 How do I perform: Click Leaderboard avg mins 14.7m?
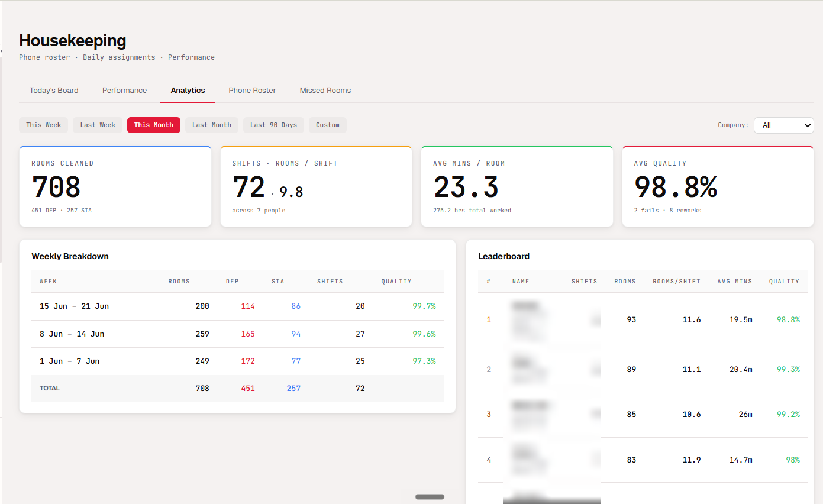[741, 460]
